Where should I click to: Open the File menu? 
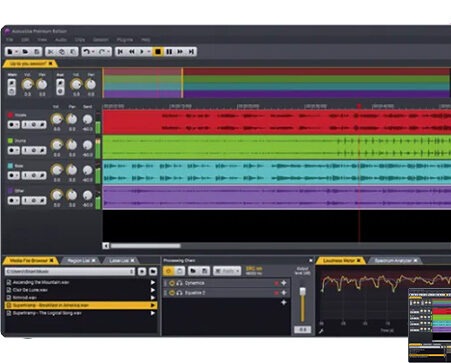(x=10, y=40)
